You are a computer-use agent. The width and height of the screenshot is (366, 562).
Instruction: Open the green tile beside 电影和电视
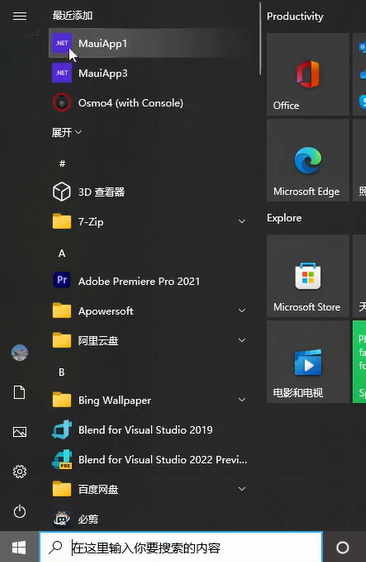(x=359, y=362)
